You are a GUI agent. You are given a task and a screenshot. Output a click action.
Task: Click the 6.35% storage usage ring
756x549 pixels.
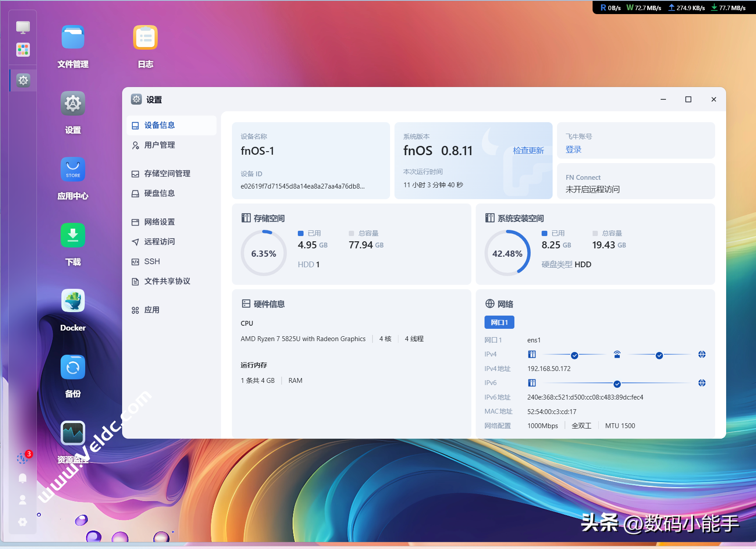(264, 254)
